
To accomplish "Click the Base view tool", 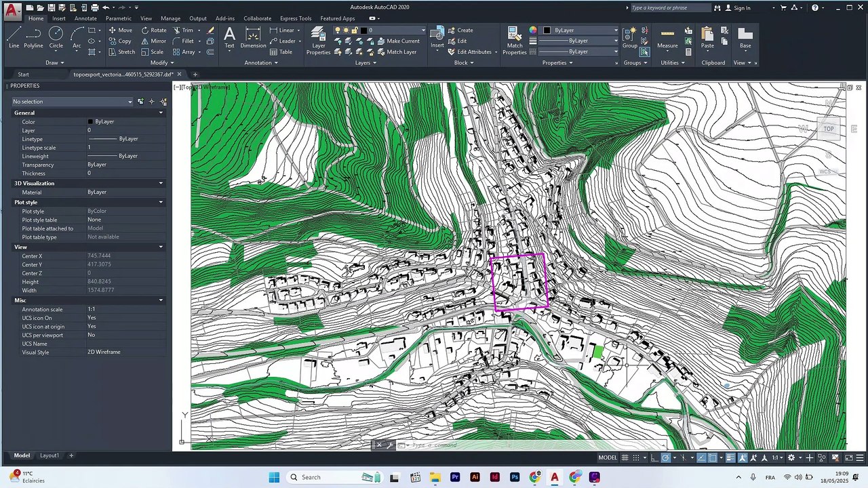I will (745, 38).
